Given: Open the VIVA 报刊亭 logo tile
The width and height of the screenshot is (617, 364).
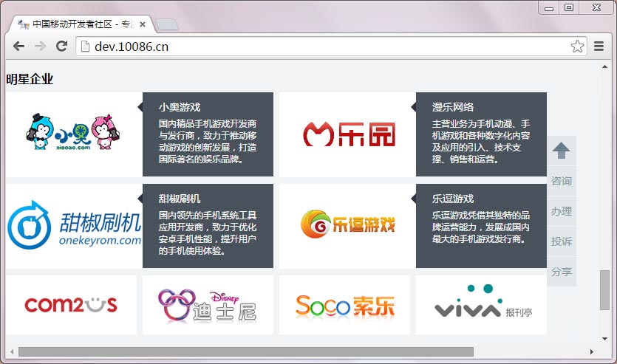Looking at the screenshot, I should [x=481, y=304].
